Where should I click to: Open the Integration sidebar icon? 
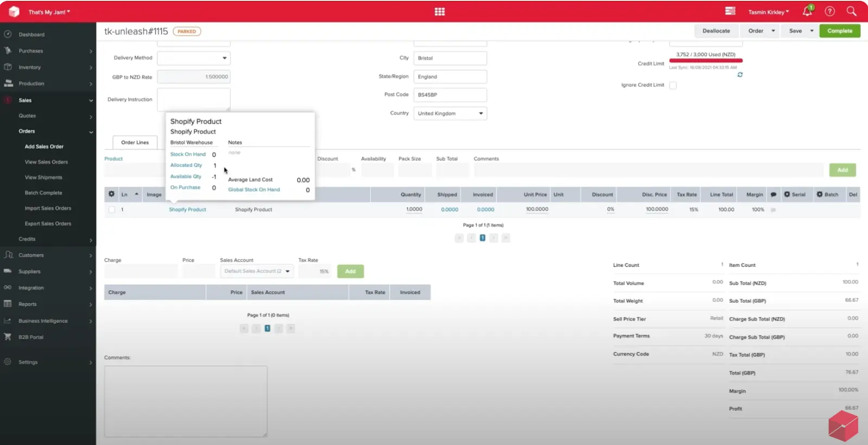pos(8,287)
